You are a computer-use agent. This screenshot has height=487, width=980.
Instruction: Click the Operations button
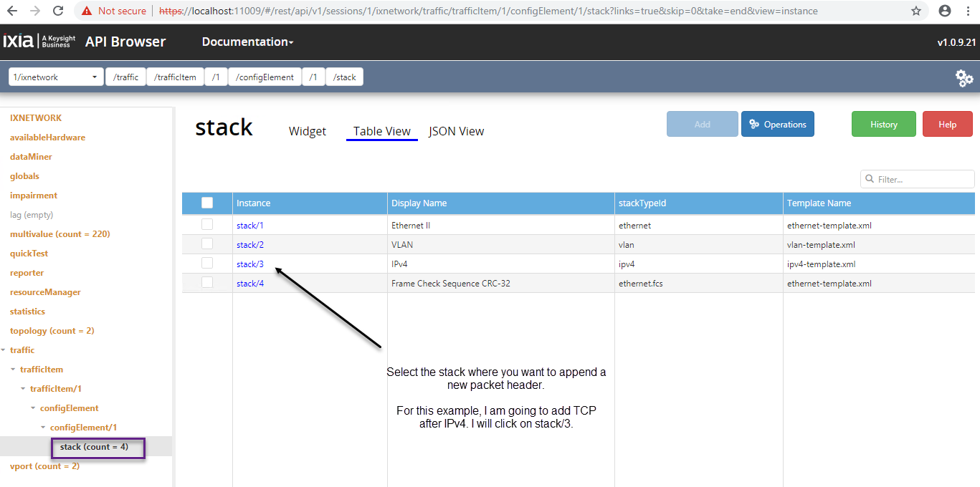click(x=777, y=125)
